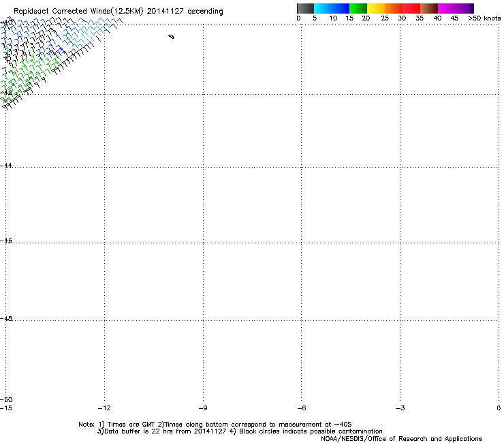Click the orange 25-30 knots legend color
The image size is (504, 443).
(394, 8)
